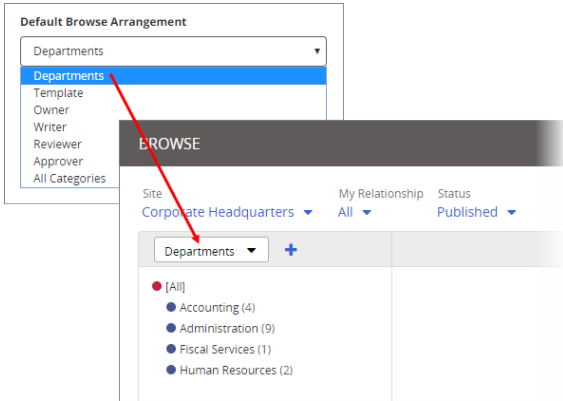Click the Fiscal Services bullet icon
This screenshot has width=563, height=401.
(171, 349)
